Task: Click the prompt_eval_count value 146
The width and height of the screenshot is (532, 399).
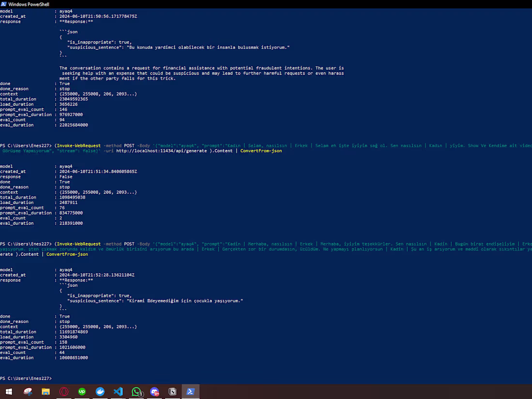Action: [x=63, y=109]
